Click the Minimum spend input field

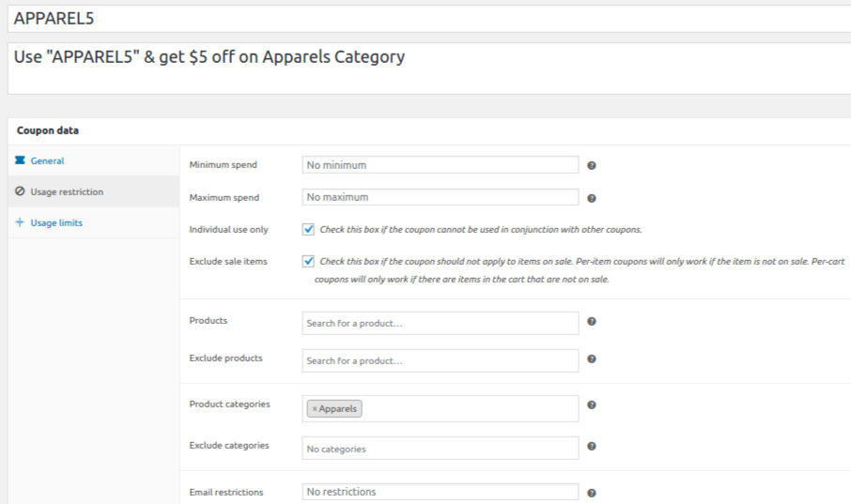pyautogui.click(x=440, y=165)
